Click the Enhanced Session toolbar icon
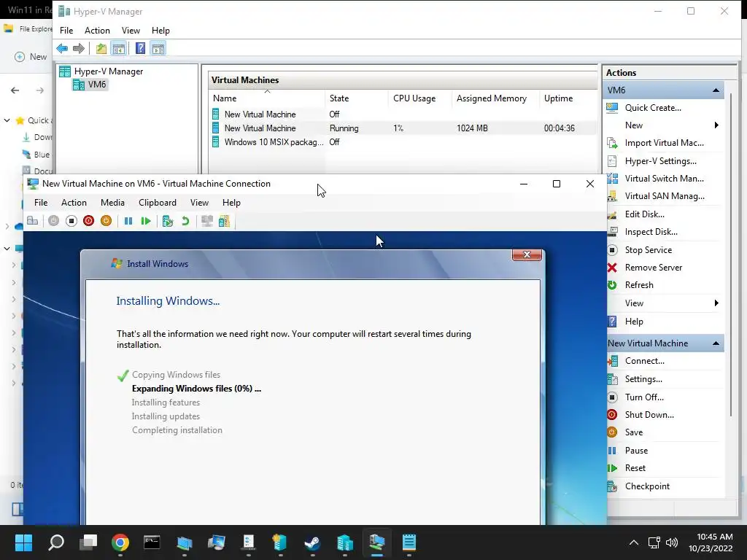This screenshot has height=560, width=747. [x=206, y=221]
